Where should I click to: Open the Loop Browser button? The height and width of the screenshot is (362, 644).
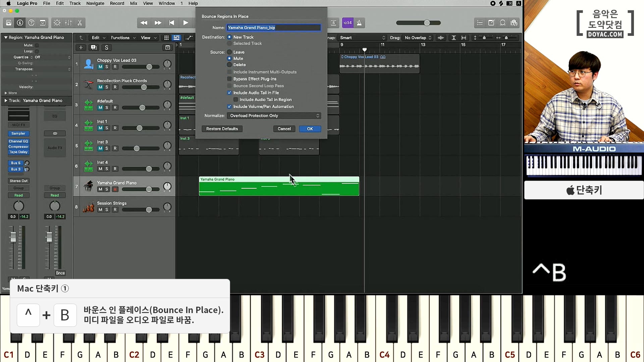tap(503, 23)
